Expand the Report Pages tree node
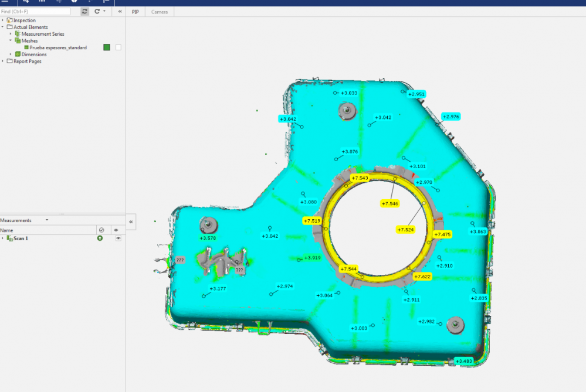 [x=2, y=62]
